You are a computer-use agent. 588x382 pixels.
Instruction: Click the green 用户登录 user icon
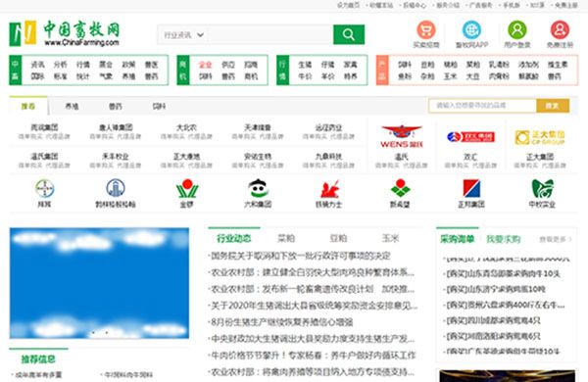[x=517, y=30]
